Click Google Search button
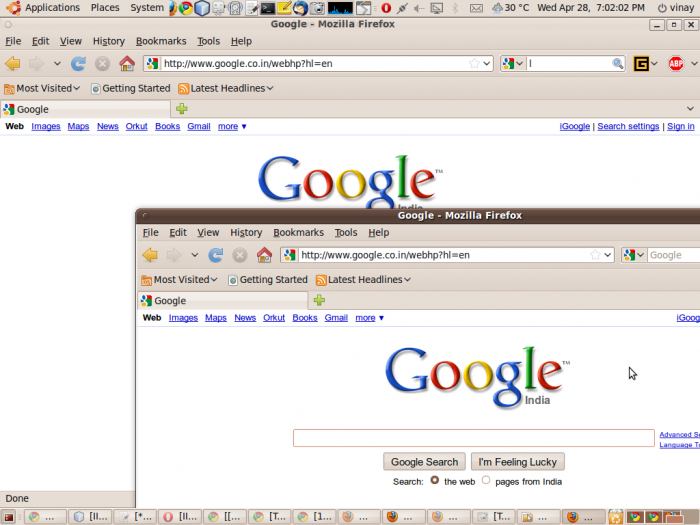Screen dimensions: 700x525 pyautogui.click(x=425, y=462)
